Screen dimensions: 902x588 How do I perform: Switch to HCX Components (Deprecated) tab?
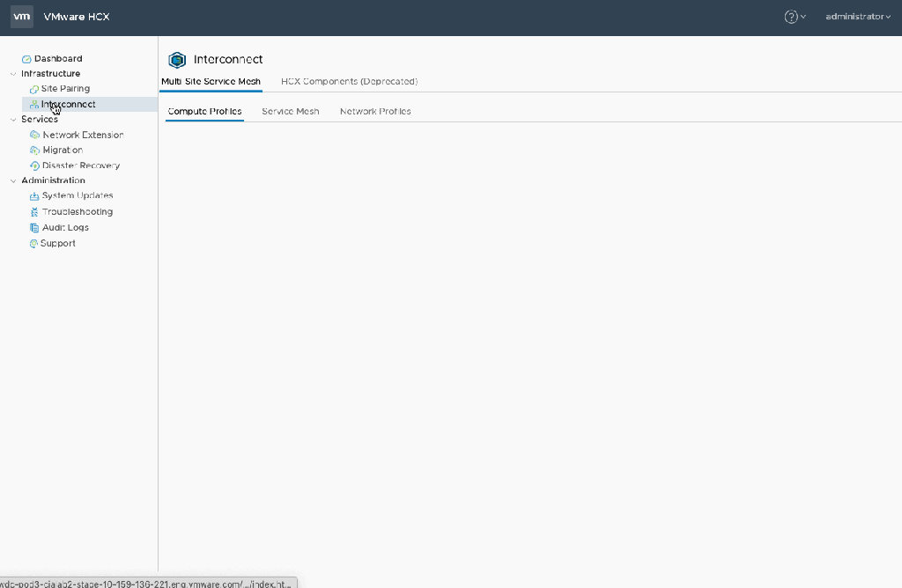point(349,82)
